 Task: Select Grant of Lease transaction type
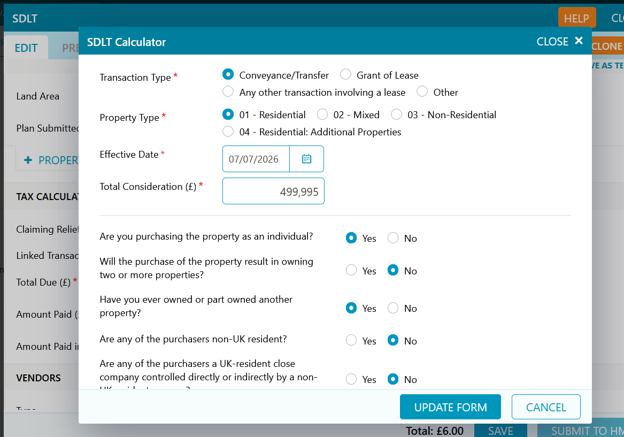point(345,74)
